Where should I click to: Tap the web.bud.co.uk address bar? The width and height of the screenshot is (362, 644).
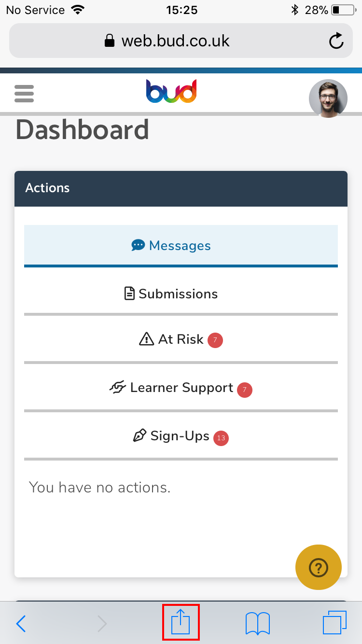pos(181,41)
